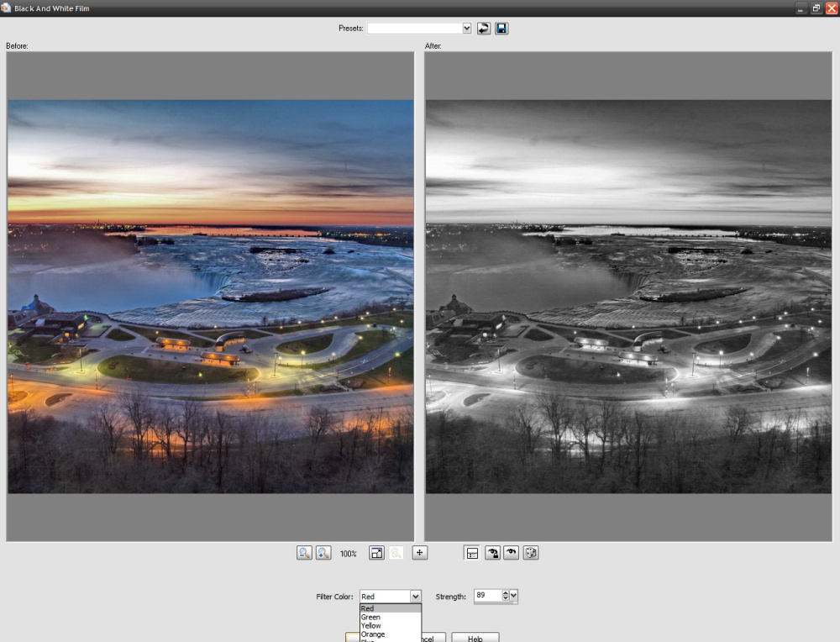Restore down the dialog window
This screenshot has height=642, width=840.
(816, 8)
